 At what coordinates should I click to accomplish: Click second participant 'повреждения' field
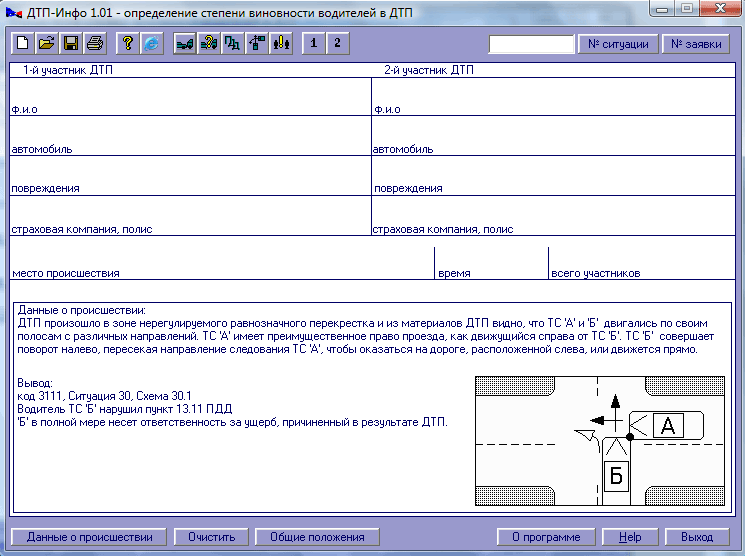554,175
